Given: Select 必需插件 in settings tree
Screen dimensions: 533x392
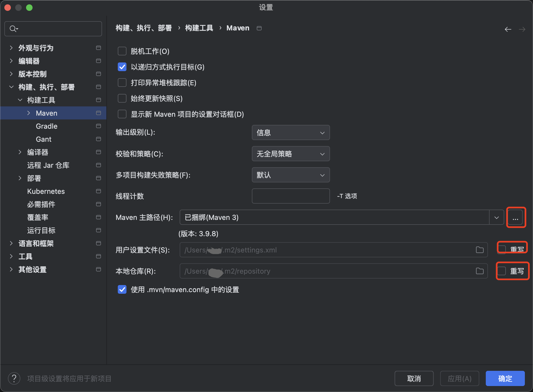Looking at the screenshot, I should coord(41,204).
